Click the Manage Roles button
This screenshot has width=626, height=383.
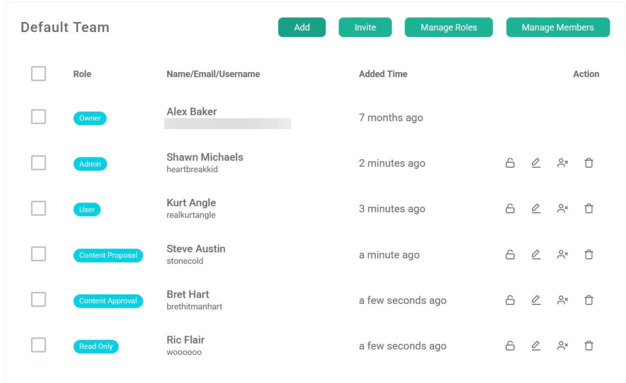click(x=449, y=27)
